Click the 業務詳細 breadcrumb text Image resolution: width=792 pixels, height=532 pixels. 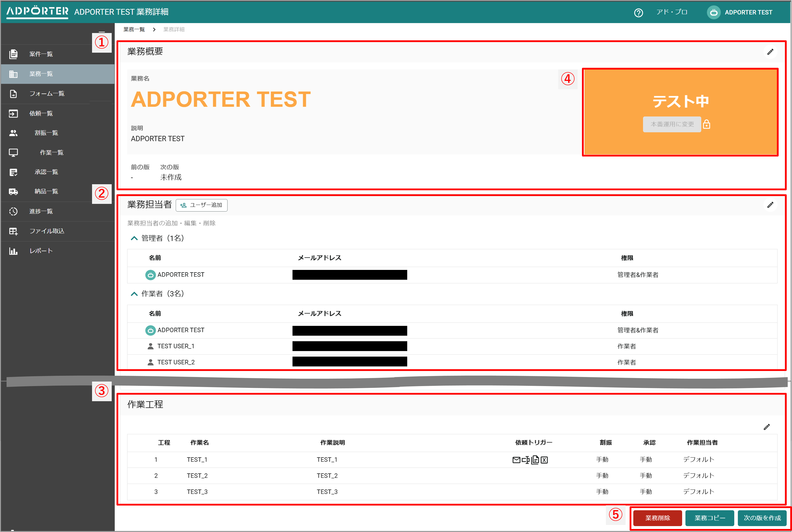coord(174,29)
